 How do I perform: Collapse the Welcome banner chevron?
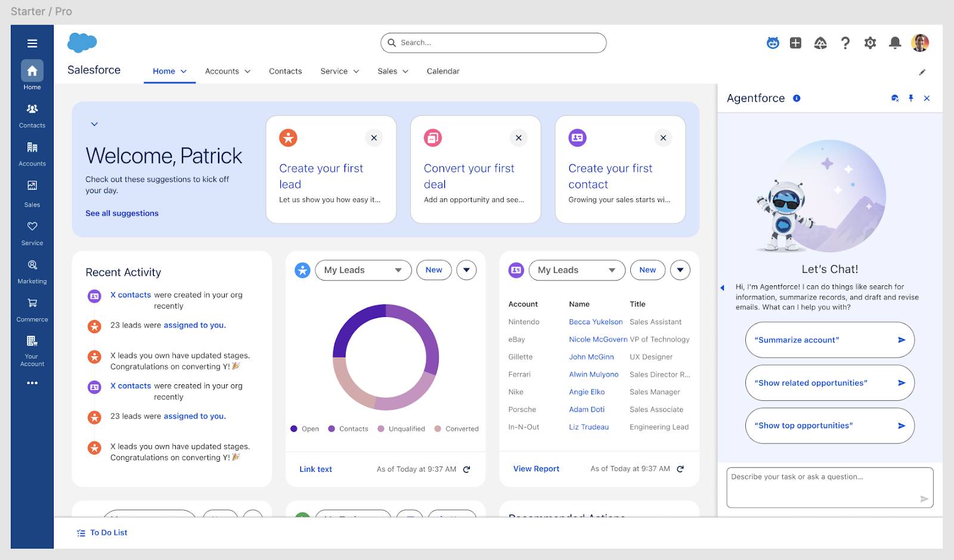(94, 124)
